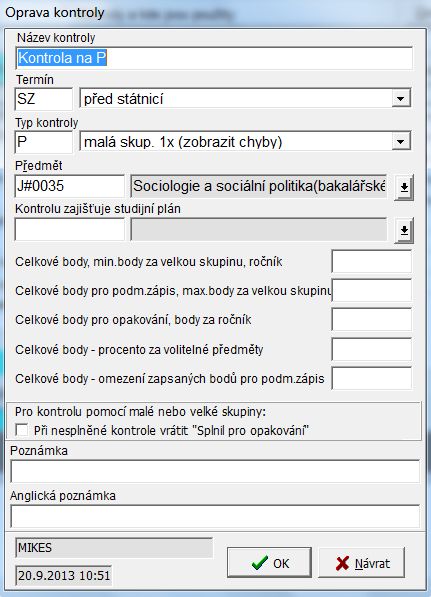Confirm changes with the OK button
The width and height of the screenshot is (431, 597).
(270, 563)
